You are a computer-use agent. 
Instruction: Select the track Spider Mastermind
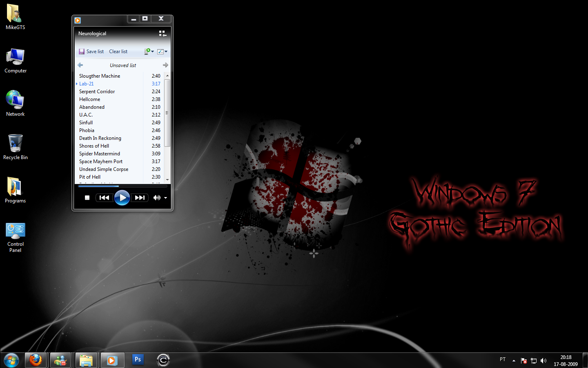tap(100, 154)
